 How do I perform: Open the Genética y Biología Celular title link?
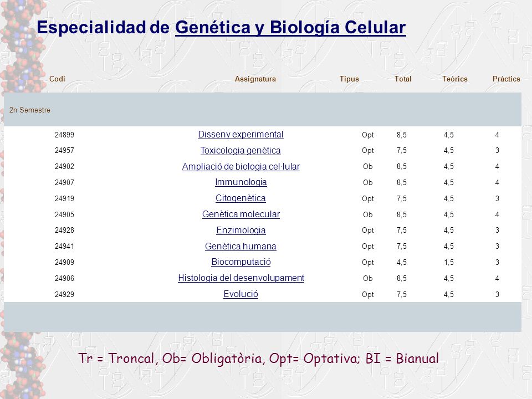[290, 28]
